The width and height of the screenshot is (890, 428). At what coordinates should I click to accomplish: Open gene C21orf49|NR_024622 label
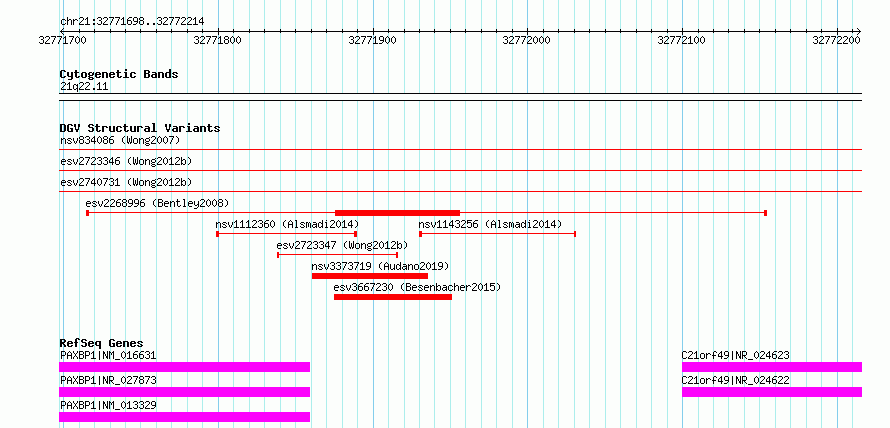point(736,381)
